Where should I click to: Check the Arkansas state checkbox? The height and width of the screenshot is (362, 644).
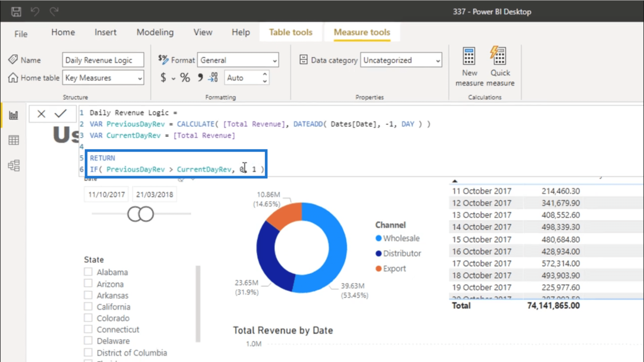pos(88,295)
